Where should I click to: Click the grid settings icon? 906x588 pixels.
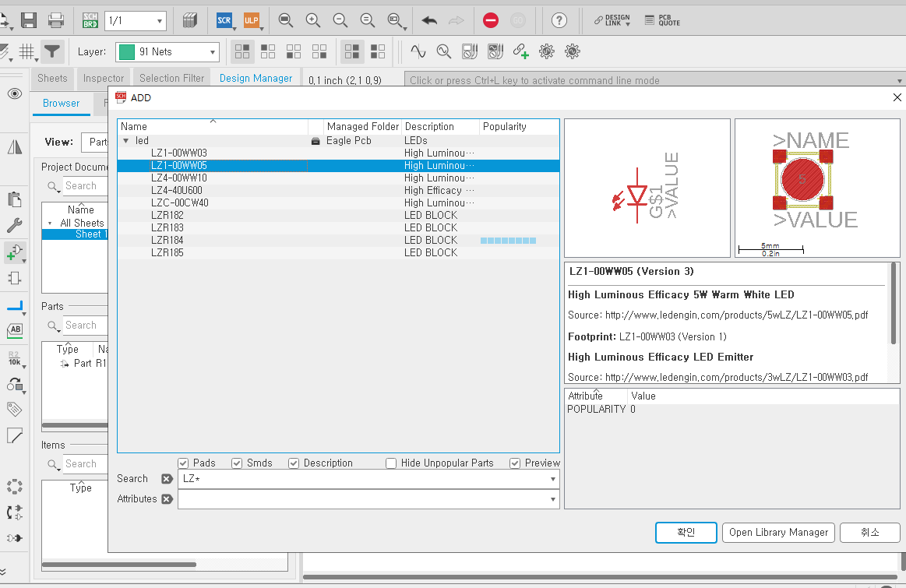(26, 52)
